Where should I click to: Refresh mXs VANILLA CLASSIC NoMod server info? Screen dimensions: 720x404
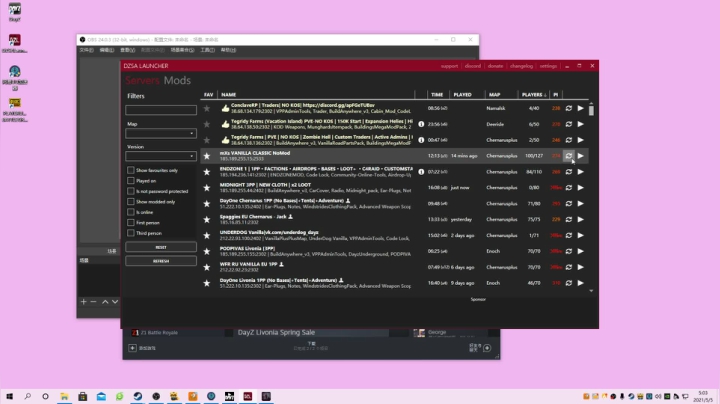(x=569, y=156)
